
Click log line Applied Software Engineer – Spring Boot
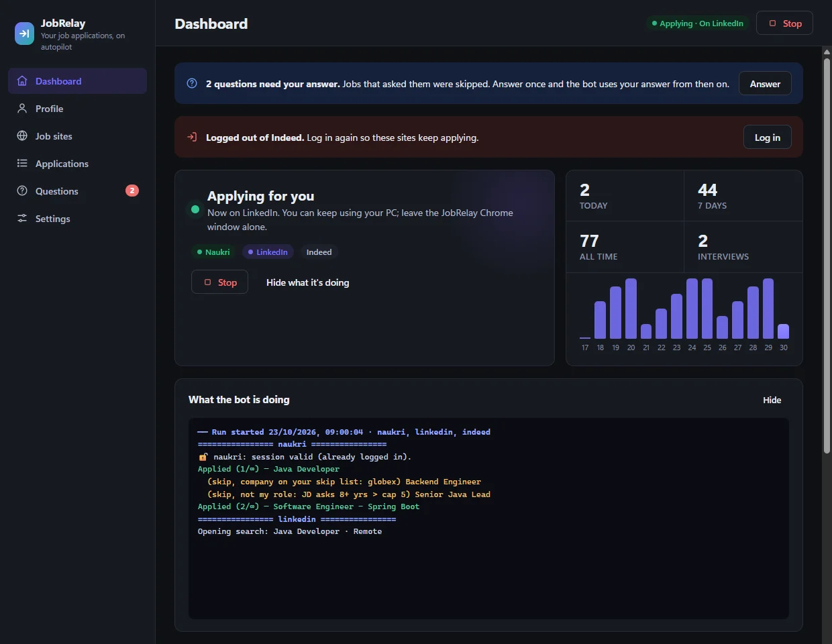point(309,506)
